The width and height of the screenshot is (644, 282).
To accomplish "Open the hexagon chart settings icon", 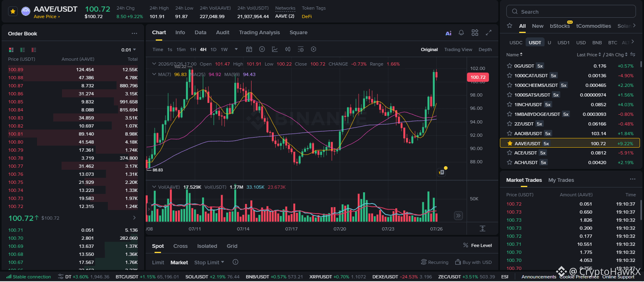I will click(314, 49).
